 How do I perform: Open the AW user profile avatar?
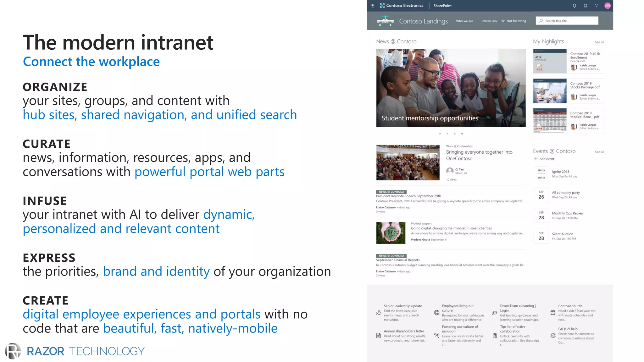click(607, 6)
